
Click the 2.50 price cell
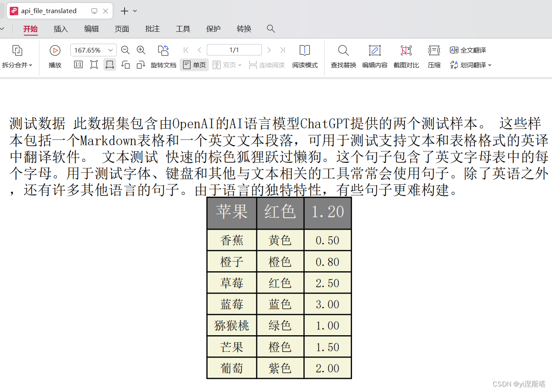(327, 283)
